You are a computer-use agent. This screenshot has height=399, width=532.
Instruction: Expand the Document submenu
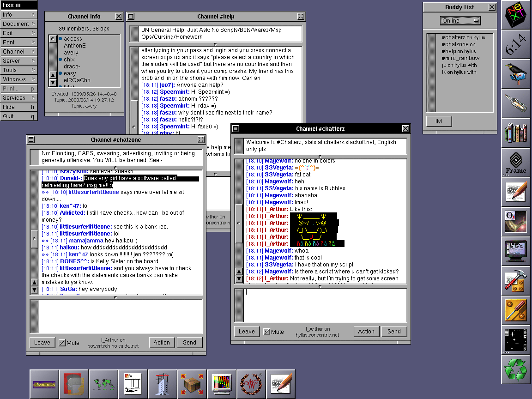point(18,24)
